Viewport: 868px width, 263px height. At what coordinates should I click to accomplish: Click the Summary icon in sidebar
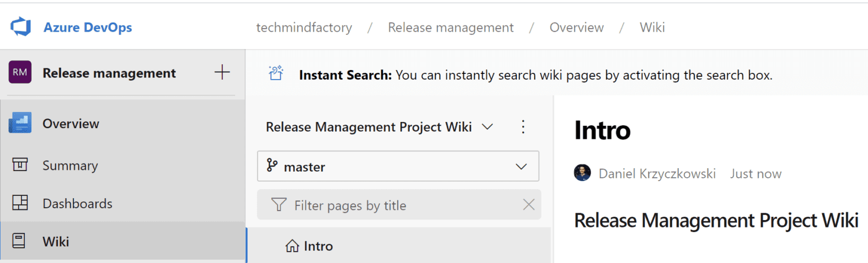pos(20,165)
